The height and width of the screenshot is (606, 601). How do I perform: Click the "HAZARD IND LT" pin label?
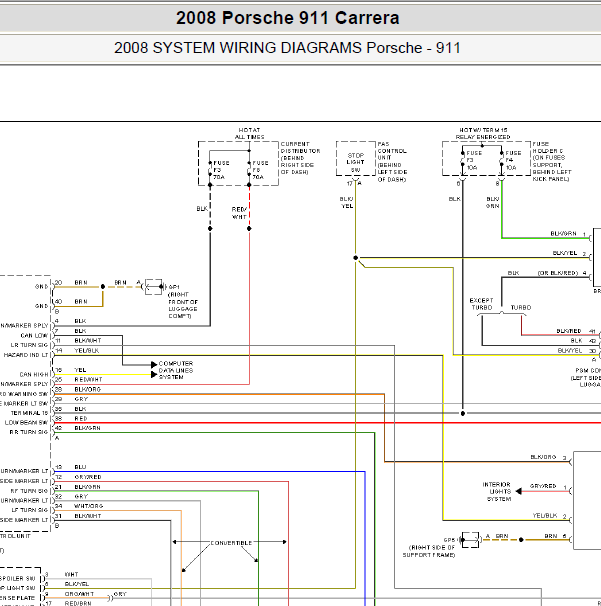(x=26, y=355)
